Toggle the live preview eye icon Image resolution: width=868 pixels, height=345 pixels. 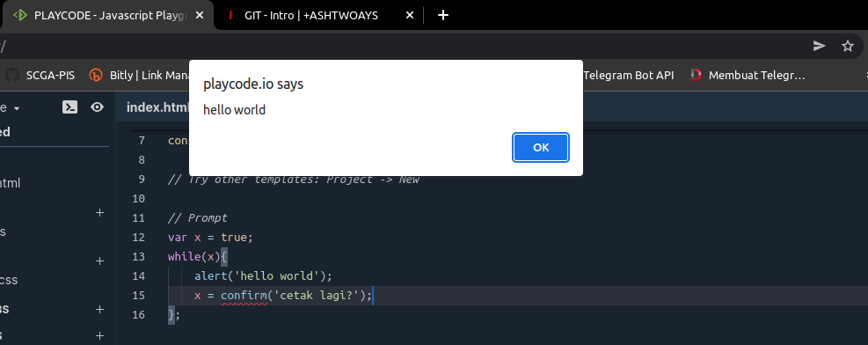pyautogui.click(x=98, y=107)
